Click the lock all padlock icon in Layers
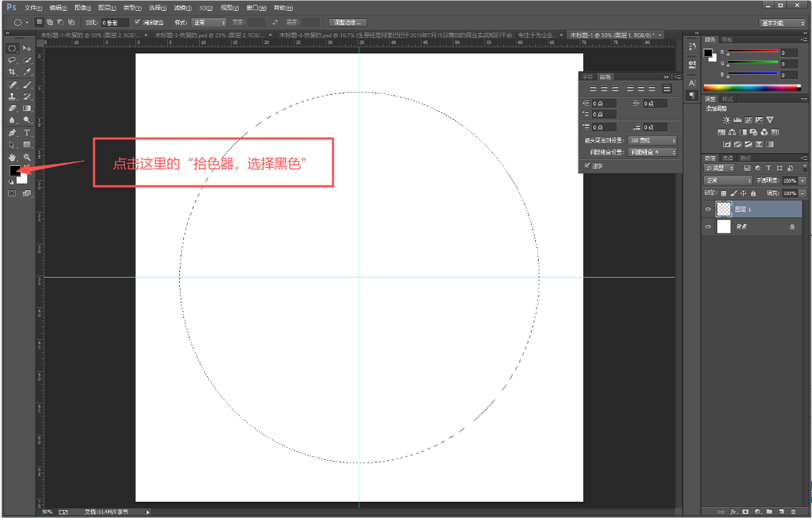This screenshot has width=812, height=518. [753, 193]
